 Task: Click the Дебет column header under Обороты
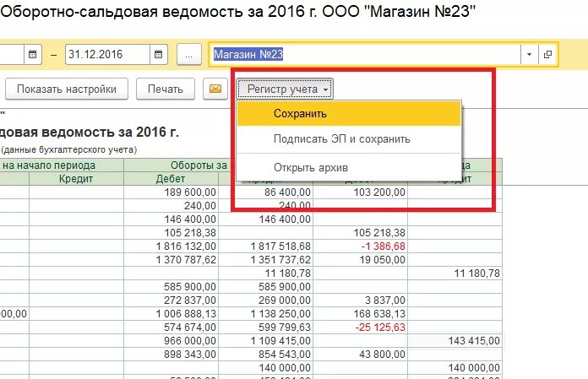171,179
